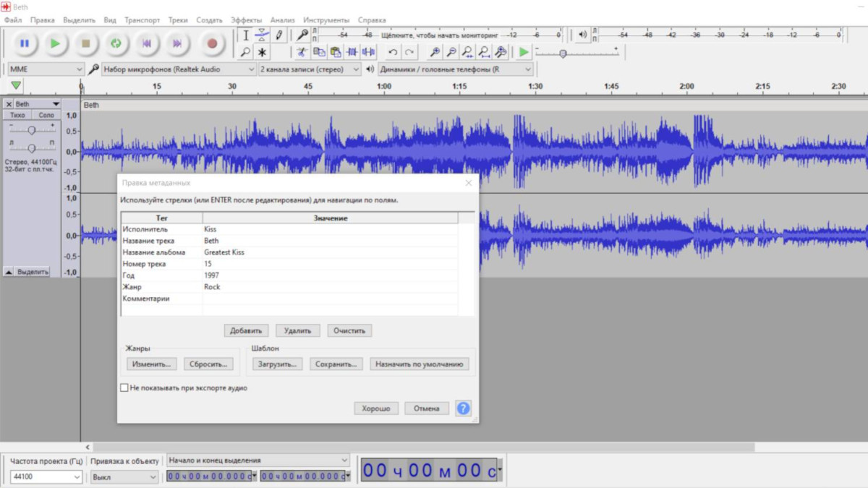
Task: Toggle the track 'Соло' button
Action: (46, 115)
